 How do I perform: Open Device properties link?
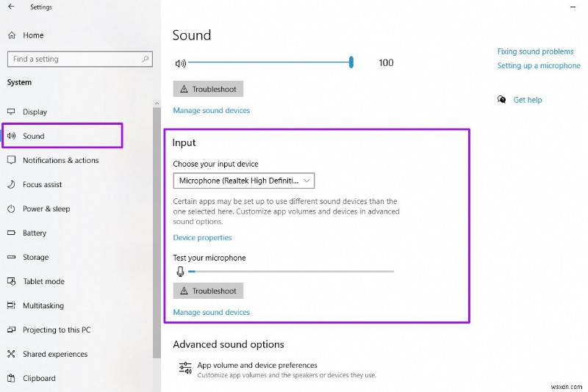(202, 238)
